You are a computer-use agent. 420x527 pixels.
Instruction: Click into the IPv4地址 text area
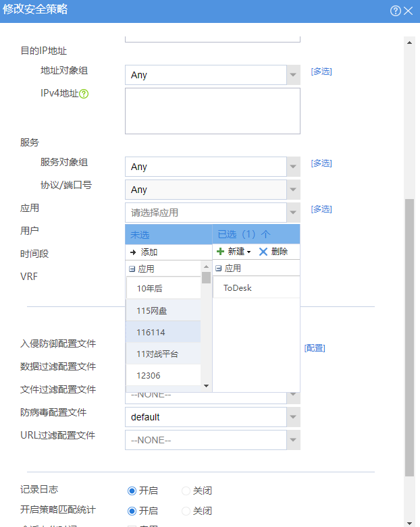point(212,111)
